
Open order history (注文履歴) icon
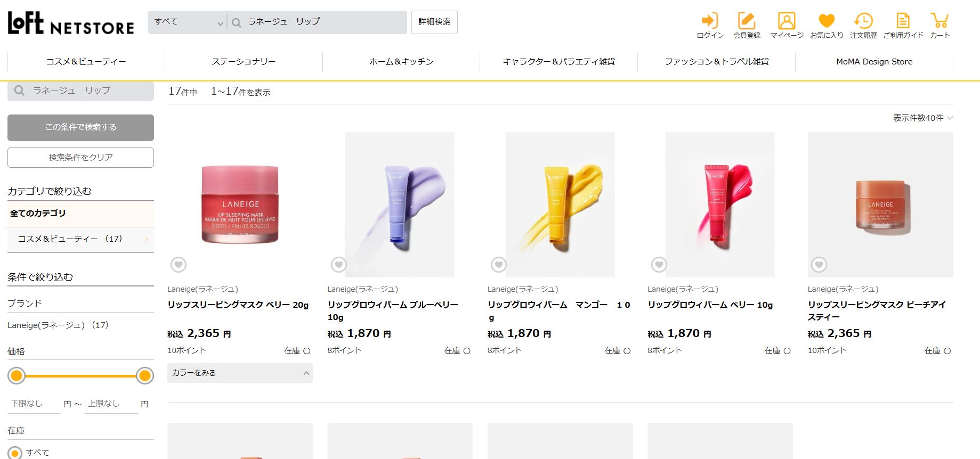(x=863, y=26)
